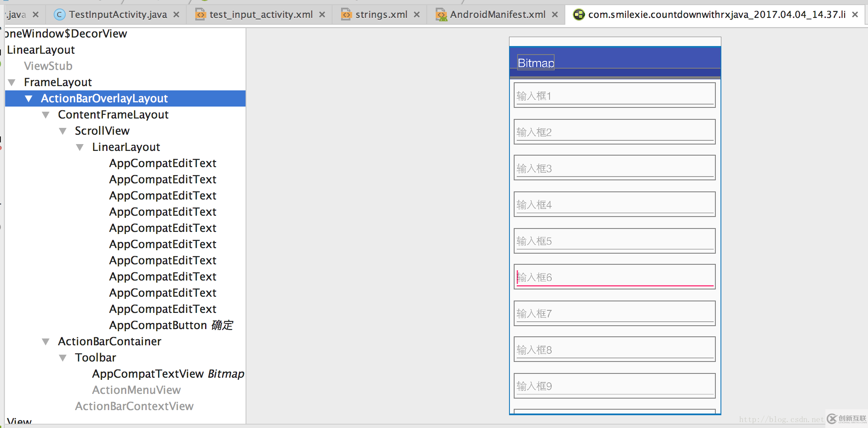Viewport: 868px width, 428px height.
Task: Select the ActionBarContainer row
Action: coord(110,341)
